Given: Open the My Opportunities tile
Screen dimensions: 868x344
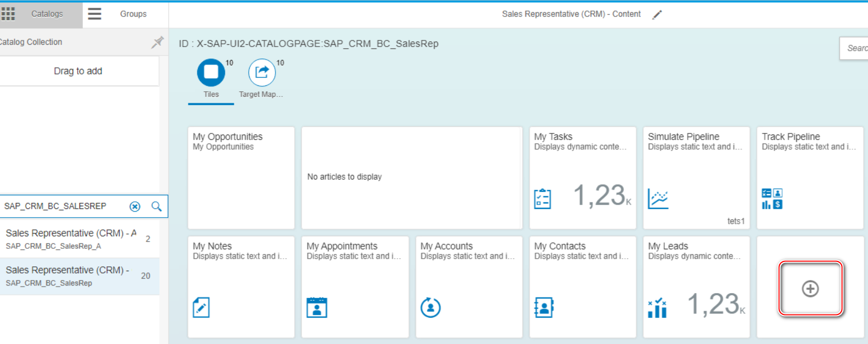Looking at the screenshot, I should tap(241, 178).
